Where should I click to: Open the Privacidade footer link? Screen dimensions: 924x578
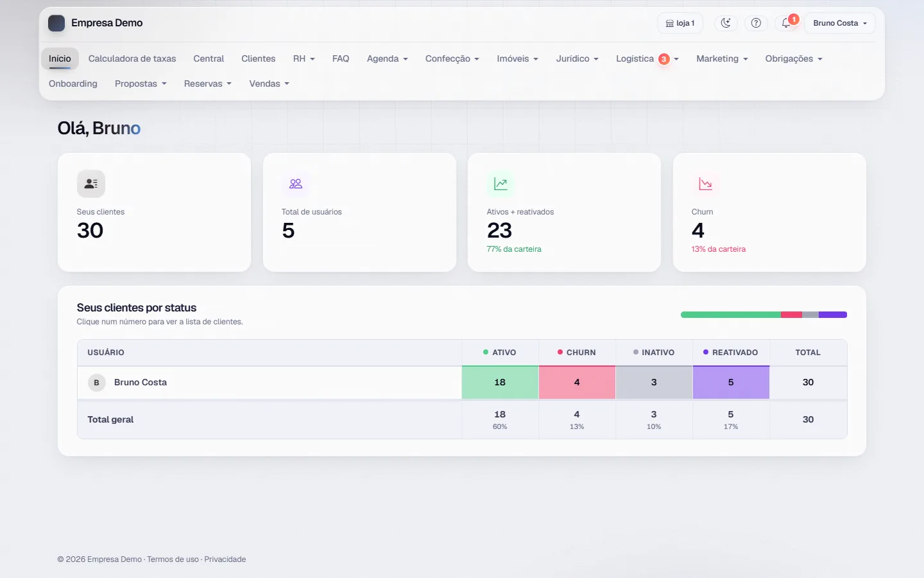(x=225, y=559)
